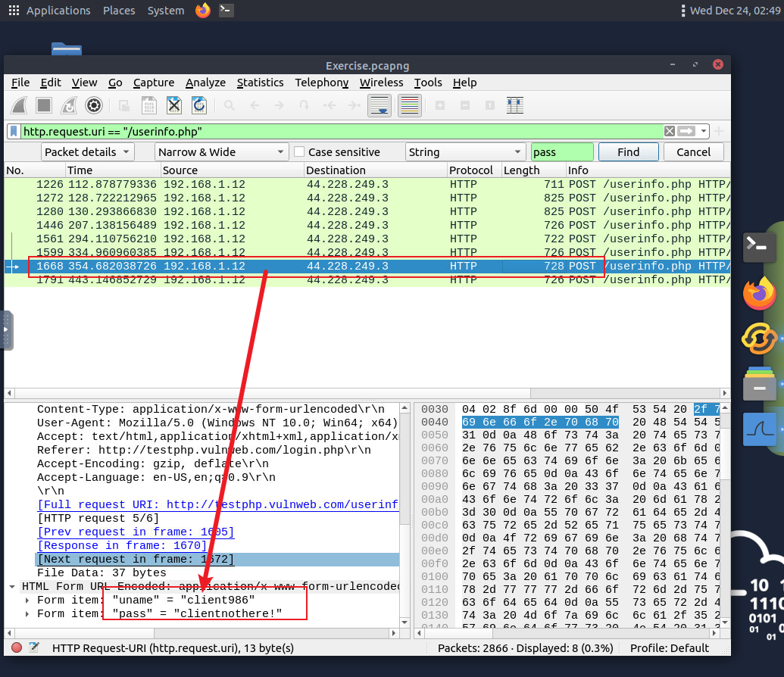Select packet number 1446 row
Screen dimensions: 784x677
(367, 226)
